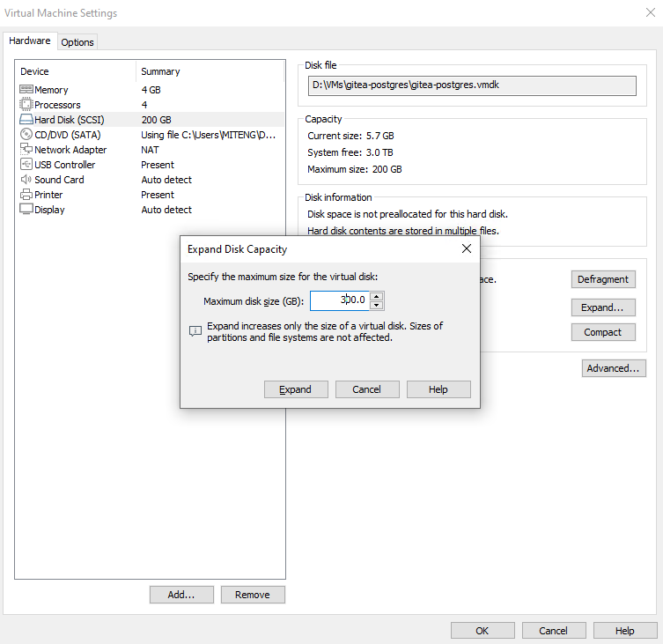Confirm with the Expand button in dialog

tap(296, 389)
